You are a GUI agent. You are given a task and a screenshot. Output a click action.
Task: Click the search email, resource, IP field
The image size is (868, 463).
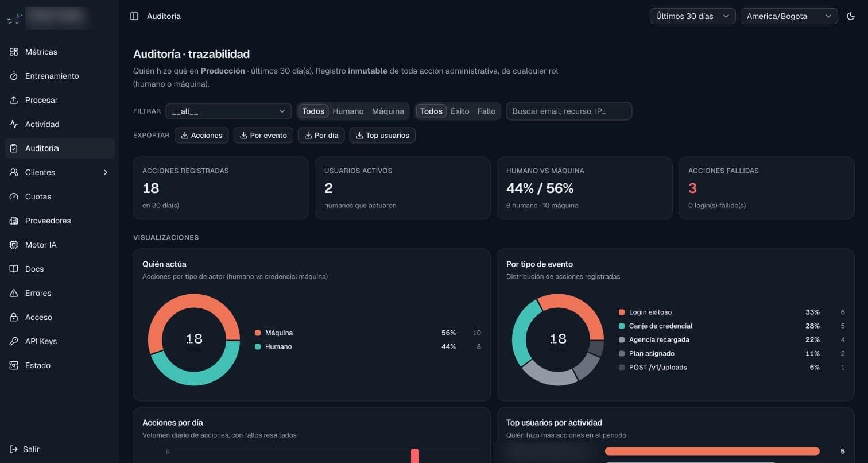click(569, 111)
